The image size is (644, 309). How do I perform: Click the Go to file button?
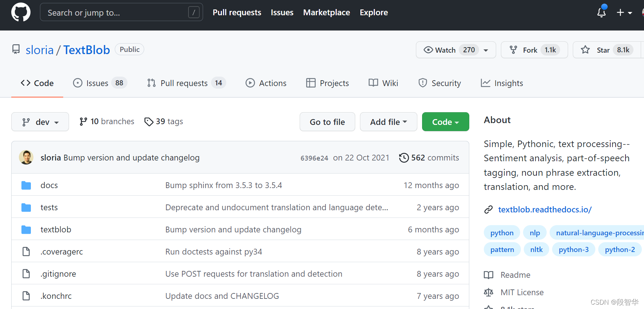tap(327, 122)
